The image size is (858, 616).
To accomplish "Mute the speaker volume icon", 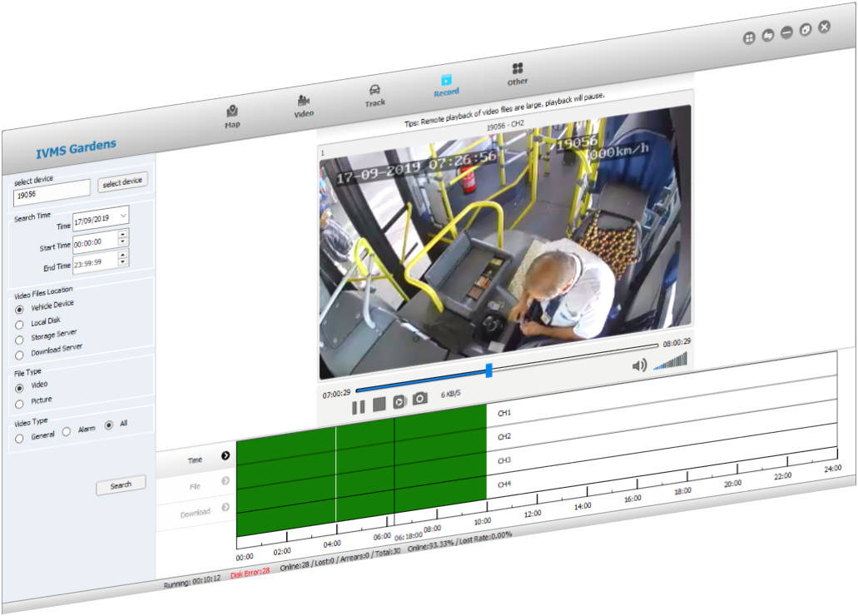I will 639,365.
